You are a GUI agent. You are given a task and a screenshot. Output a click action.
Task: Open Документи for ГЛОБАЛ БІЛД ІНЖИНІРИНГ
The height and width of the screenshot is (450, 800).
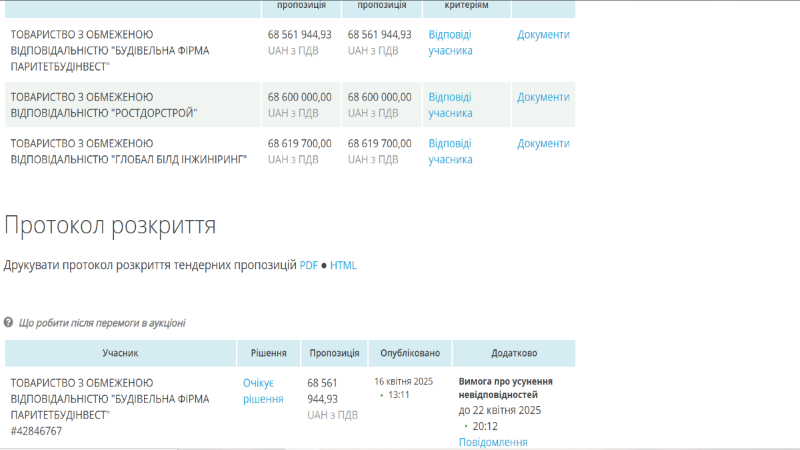(543, 143)
